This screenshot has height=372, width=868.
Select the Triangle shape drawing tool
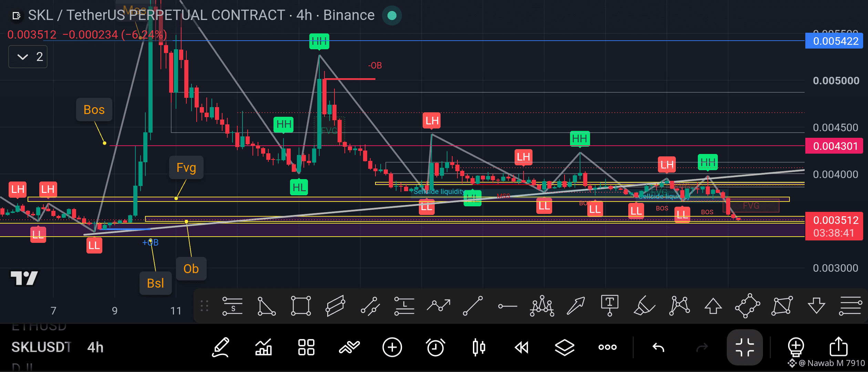pyautogui.click(x=267, y=306)
